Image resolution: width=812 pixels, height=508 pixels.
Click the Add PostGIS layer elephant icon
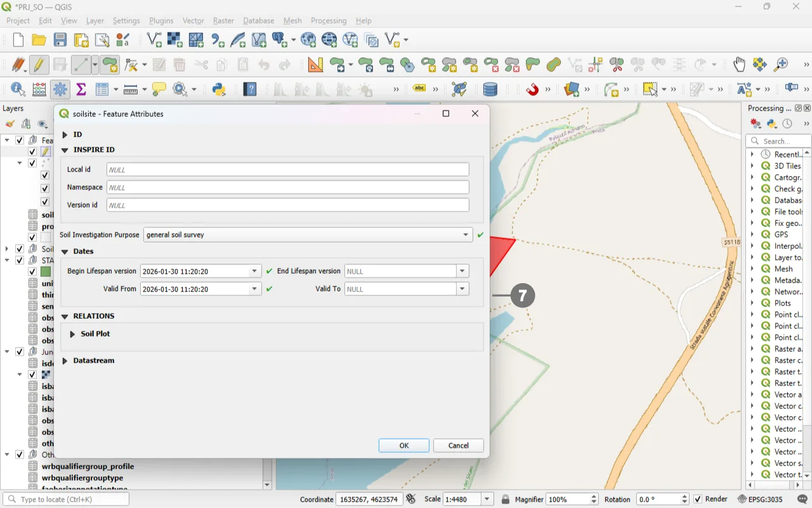[280, 40]
